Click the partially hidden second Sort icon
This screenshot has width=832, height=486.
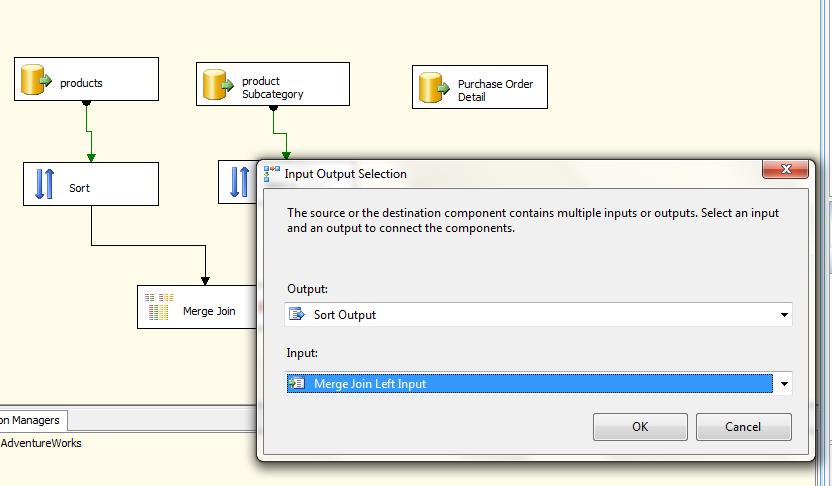[x=240, y=182]
